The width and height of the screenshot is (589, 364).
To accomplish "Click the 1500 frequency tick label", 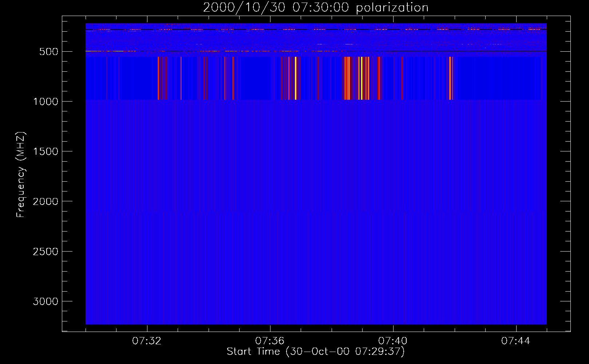I will (46, 151).
